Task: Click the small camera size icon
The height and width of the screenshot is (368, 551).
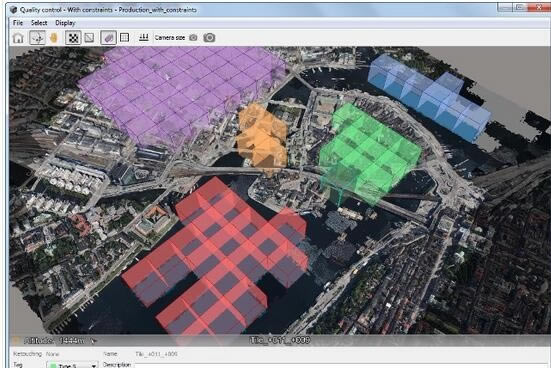Action: [193, 38]
